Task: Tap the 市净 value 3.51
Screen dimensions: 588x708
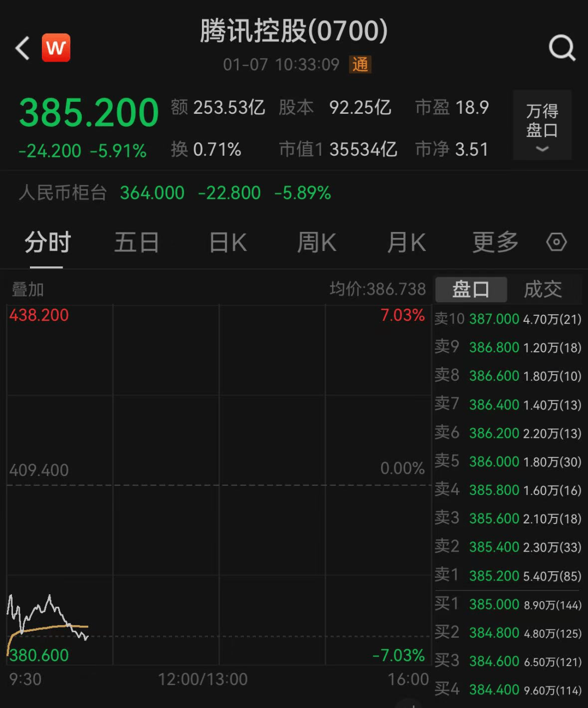Action: click(x=472, y=149)
